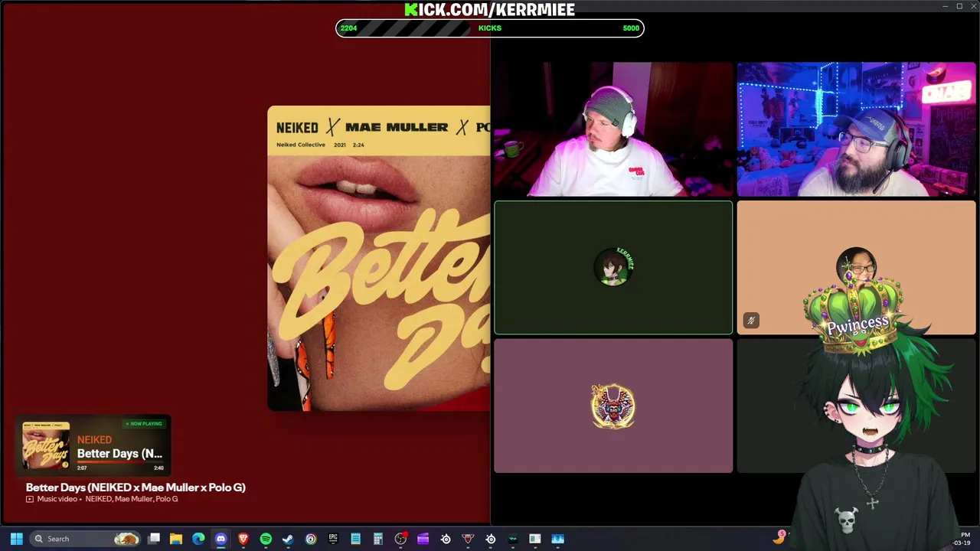Open Task View from the taskbar

154,539
